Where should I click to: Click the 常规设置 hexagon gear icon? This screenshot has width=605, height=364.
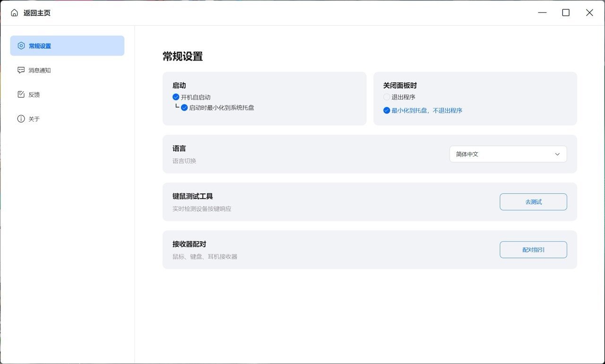click(21, 46)
